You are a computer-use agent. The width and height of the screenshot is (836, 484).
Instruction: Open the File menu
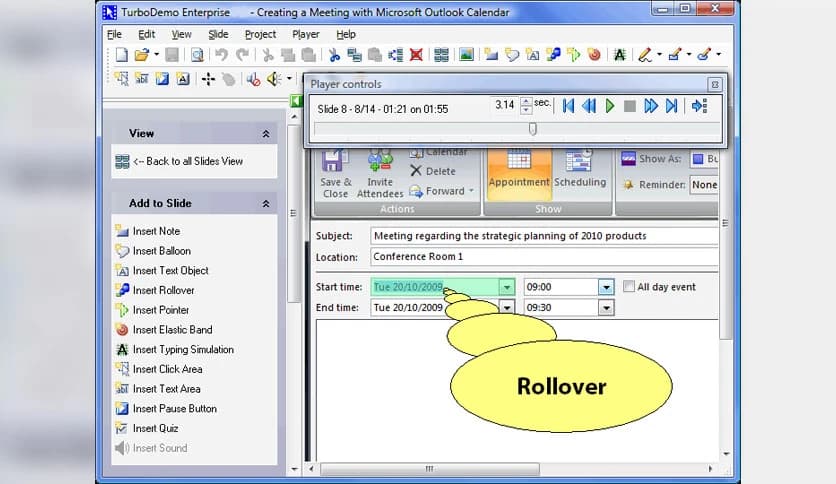click(114, 34)
